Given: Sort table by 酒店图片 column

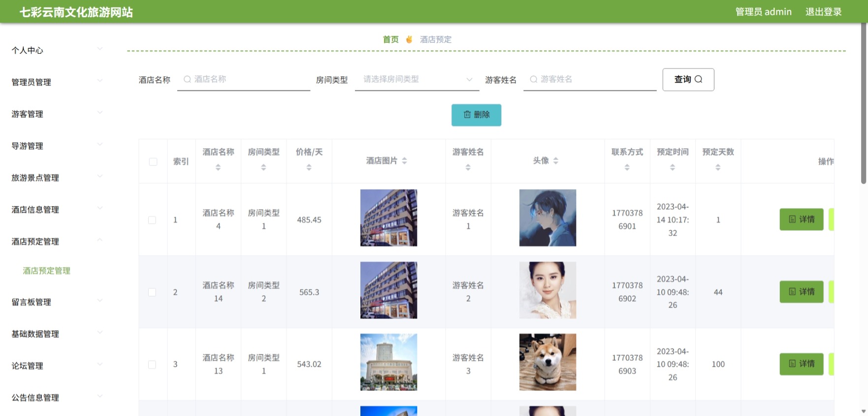Looking at the screenshot, I should [x=404, y=161].
